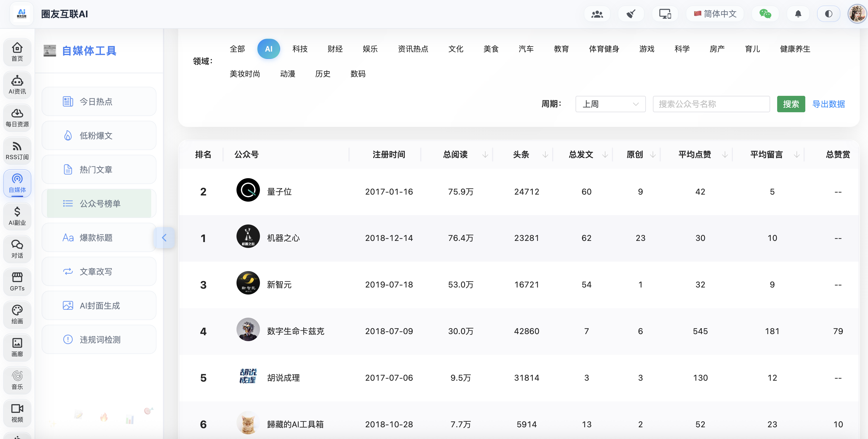The image size is (868, 439).
Task: Select the 娱乐 domain filter
Action: [370, 49]
